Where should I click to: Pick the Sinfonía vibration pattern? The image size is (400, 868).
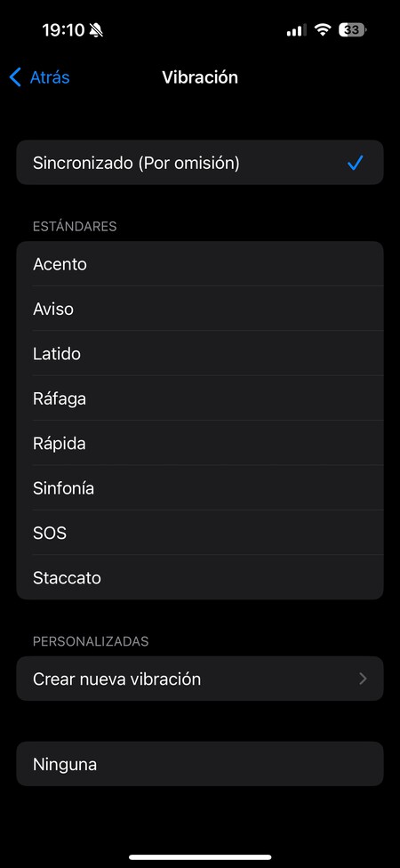tap(200, 488)
